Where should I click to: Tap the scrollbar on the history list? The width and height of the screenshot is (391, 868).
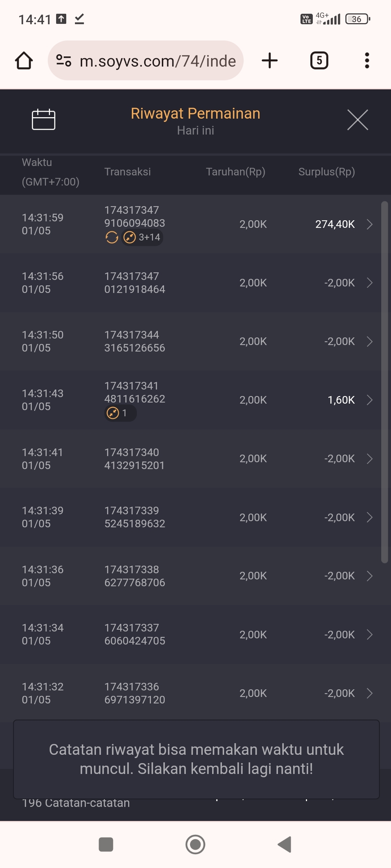pos(384,382)
